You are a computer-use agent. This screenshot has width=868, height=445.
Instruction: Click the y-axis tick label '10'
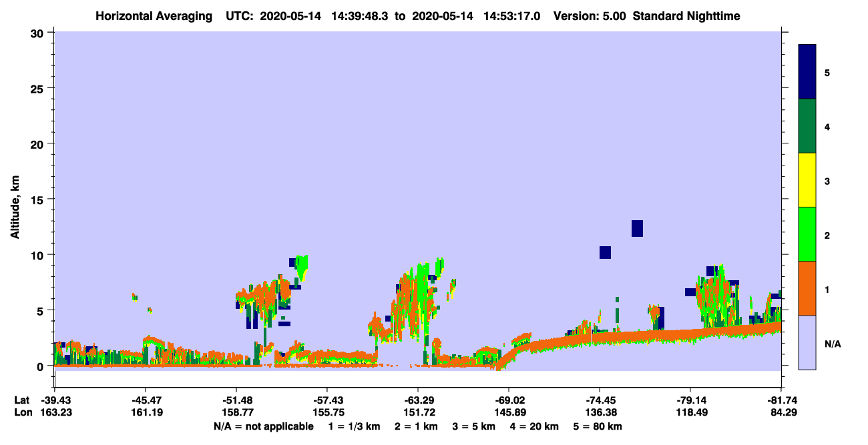39,255
